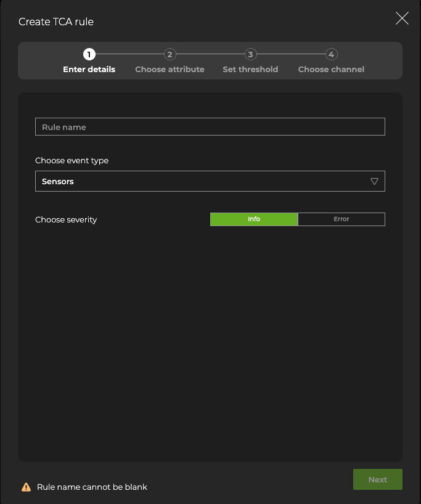Click the step 1 circle indicator
Image resolution: width=421 pixels, height=504 pixels.
click(89, 54)
